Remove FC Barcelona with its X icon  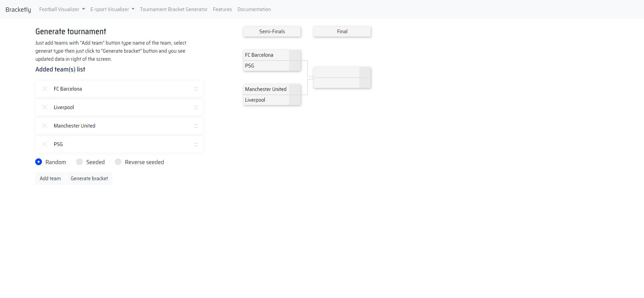pos(45,89)
